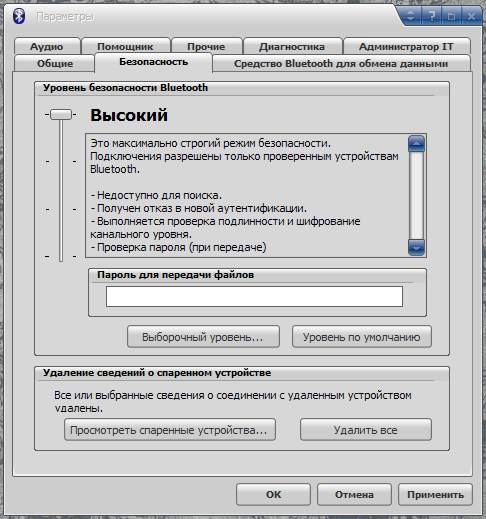Open the Помощник tab
The image size is (486, 519).
(x=125, y=46)
